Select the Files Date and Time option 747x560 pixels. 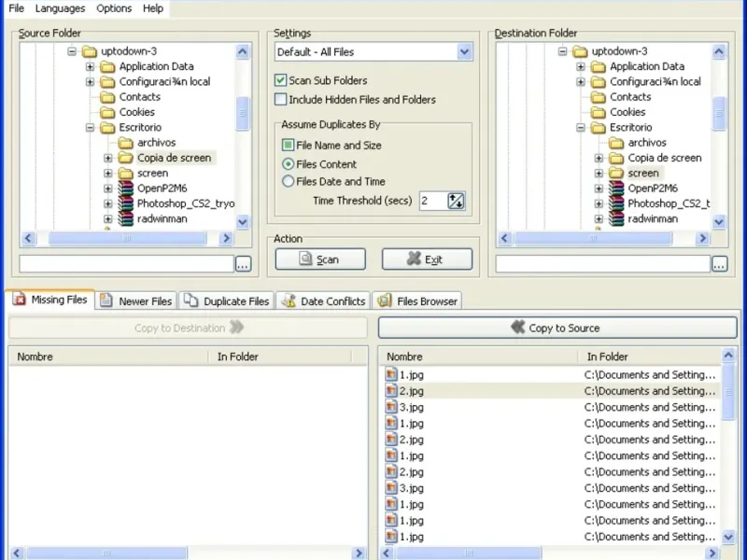click(x=288, y=181)
